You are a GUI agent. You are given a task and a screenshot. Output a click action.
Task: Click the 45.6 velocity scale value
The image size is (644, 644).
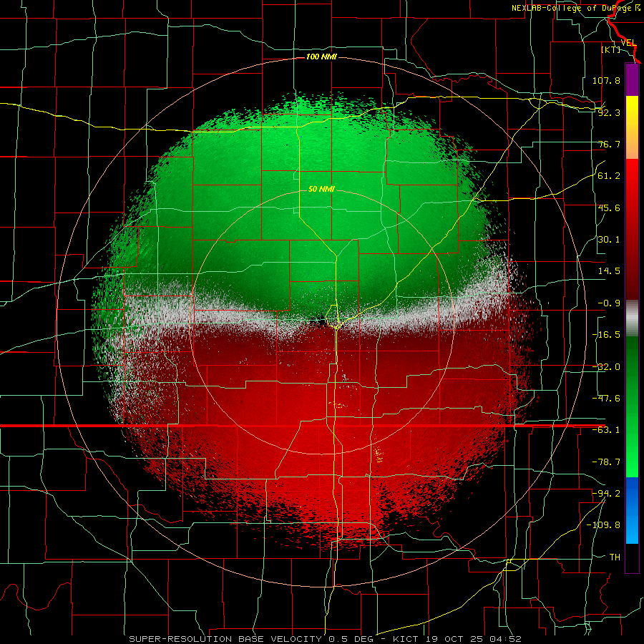[609, 208]
